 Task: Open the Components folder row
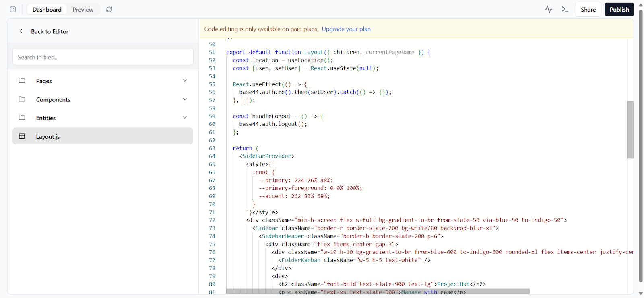coord(103,99)
